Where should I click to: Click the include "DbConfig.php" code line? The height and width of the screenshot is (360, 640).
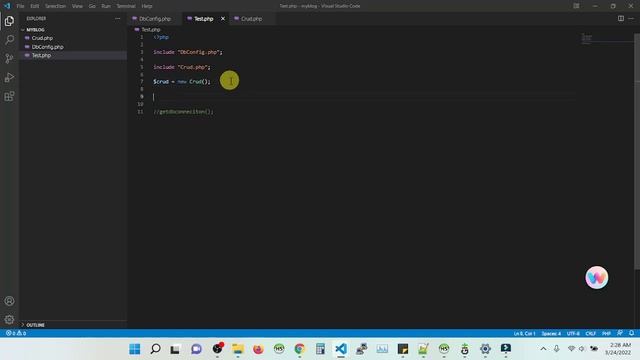[x=188, y=52]
